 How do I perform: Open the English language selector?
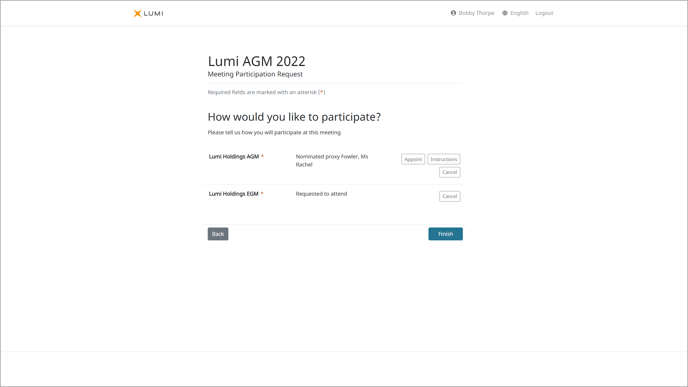pyautogui.click(x=519, y=13)
